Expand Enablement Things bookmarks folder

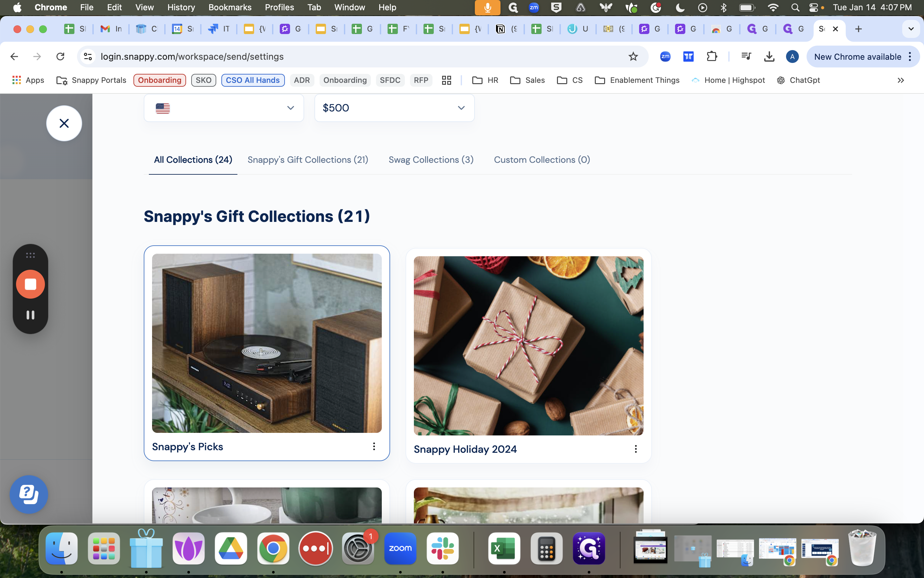(x=637, y=80)
